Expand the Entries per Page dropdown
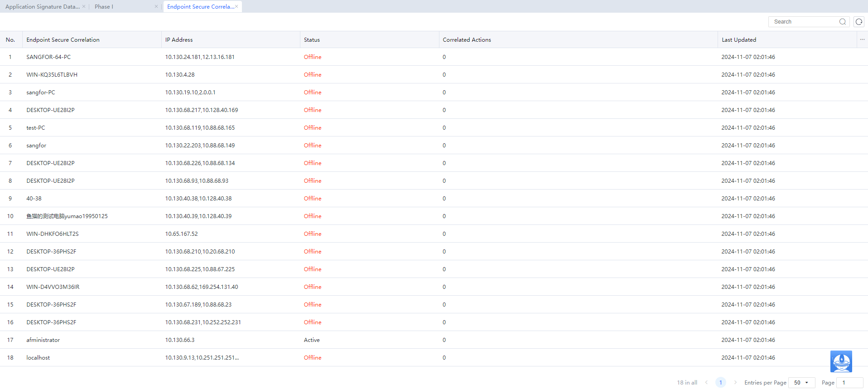The width and height of the screenshot is (868, 390). pyautogui.click(x=801, y=382)
